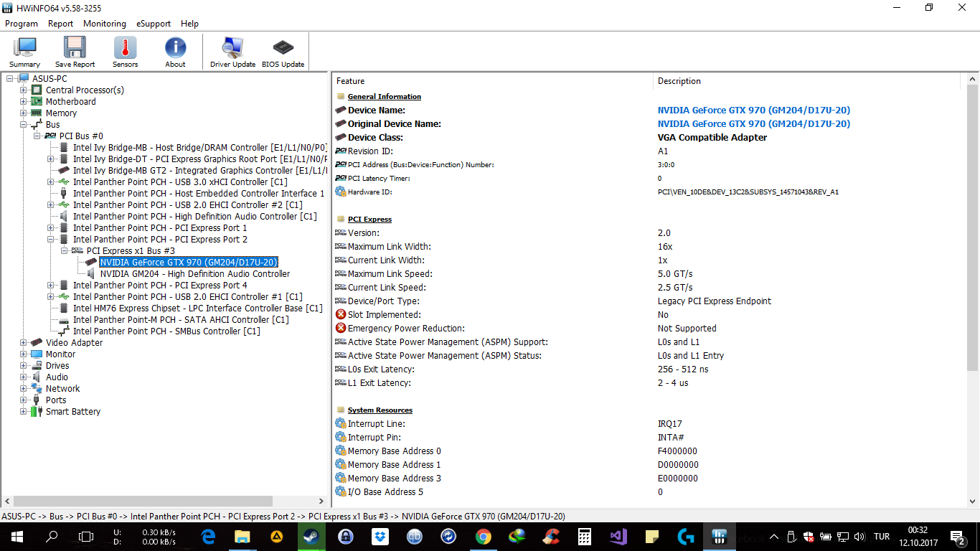
Task: Click the Maximum Link Speed row
Action: (x=649, y=274)
